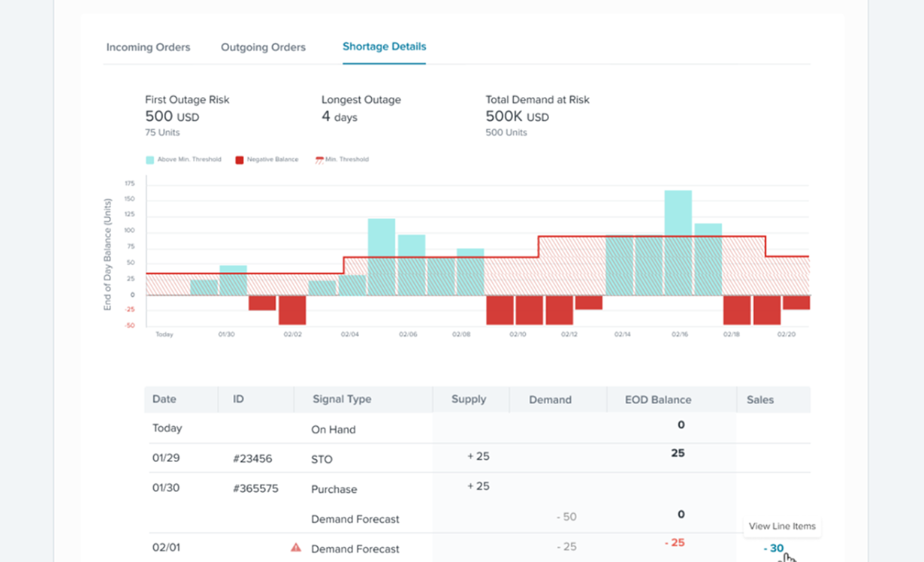Click the Demand Forecast cell in 02/01 row
924x562 pixels.
[x=355, y=549]
